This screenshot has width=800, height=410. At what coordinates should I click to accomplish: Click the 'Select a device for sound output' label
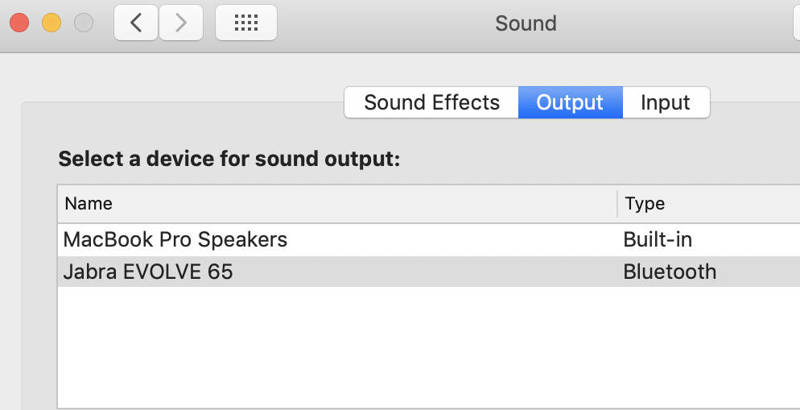pos(229,159)
